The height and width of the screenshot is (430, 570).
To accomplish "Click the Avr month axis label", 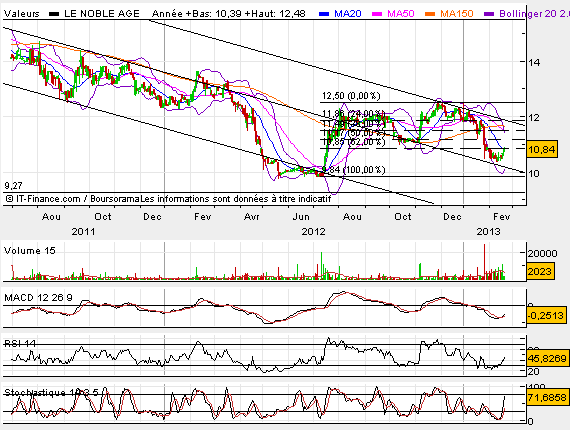I will 252,217.
